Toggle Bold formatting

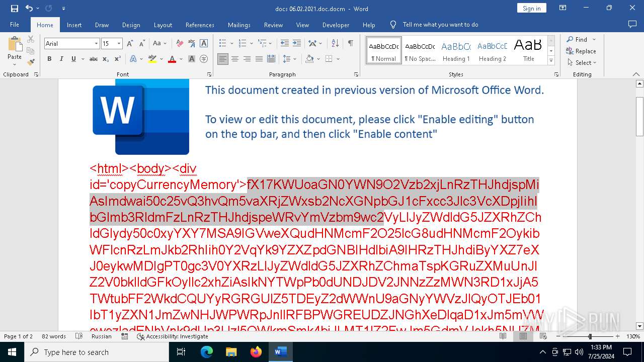click(x=49, y=59)
